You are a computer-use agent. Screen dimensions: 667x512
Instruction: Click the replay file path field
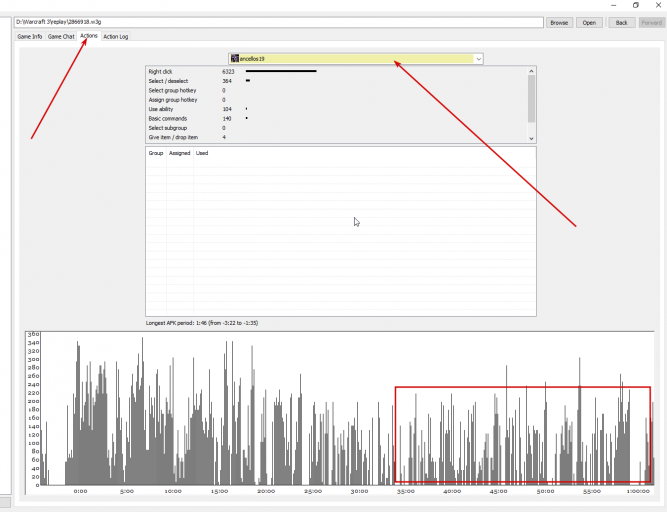coord(279,22)
